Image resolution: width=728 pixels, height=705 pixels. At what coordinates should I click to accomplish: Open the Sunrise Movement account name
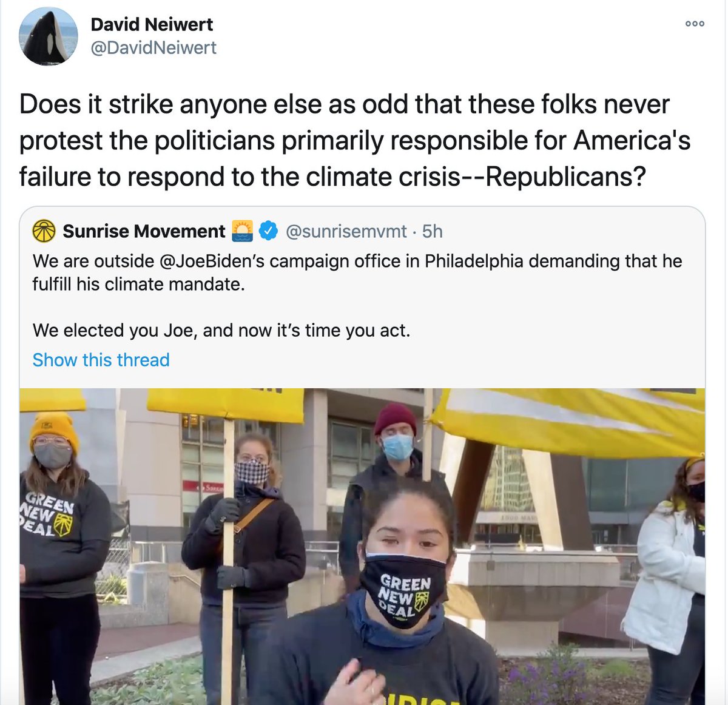pos(144,231)
